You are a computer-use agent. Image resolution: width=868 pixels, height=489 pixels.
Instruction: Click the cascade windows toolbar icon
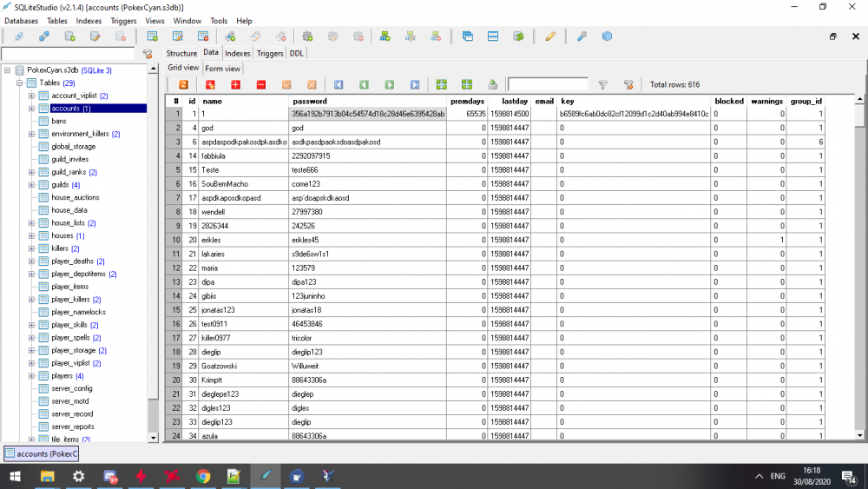pos(468,36)
